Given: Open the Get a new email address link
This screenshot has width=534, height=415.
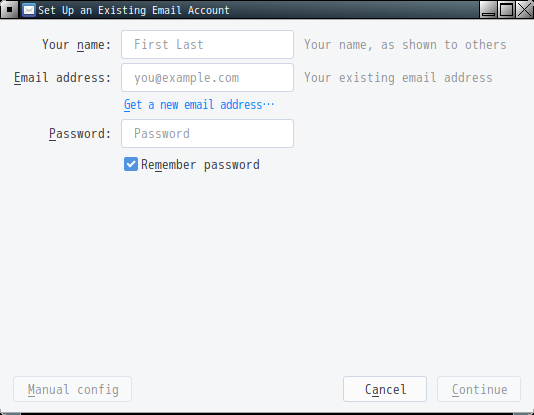Looking at the screenshot, I should click(x=199, y=105).
